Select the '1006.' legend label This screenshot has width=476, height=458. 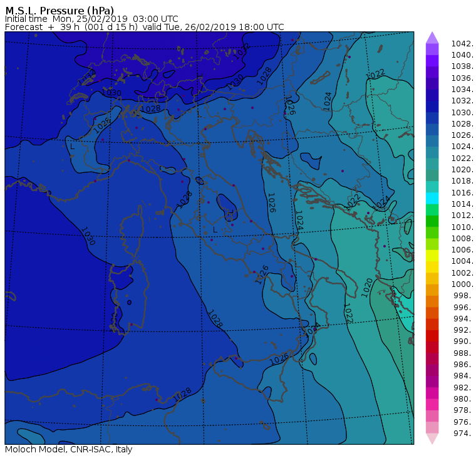[x=462, y=249]
